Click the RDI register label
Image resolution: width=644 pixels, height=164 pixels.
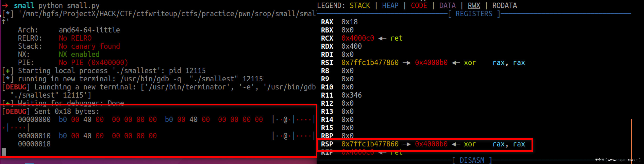tap(327, 55)
